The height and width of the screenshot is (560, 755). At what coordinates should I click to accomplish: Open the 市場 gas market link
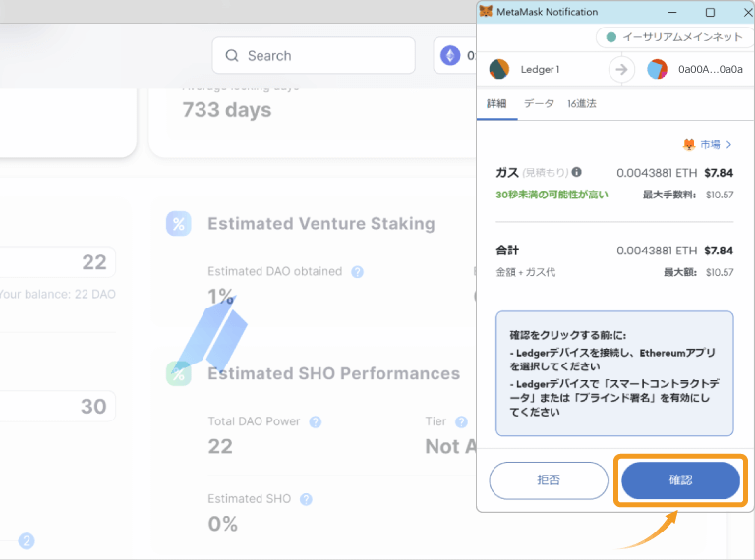pos(710,144)
